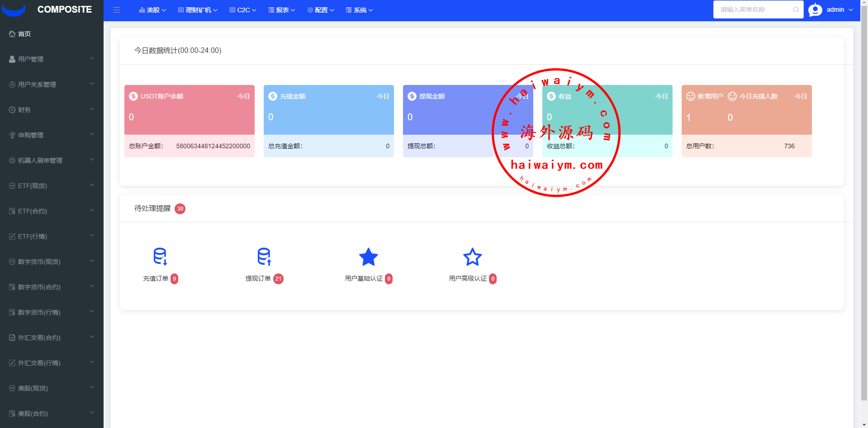Image resolution: width=868 pixels, height=428 pixels.
Task: Click the search magnifier icon
Action: [x=796, y=9]
